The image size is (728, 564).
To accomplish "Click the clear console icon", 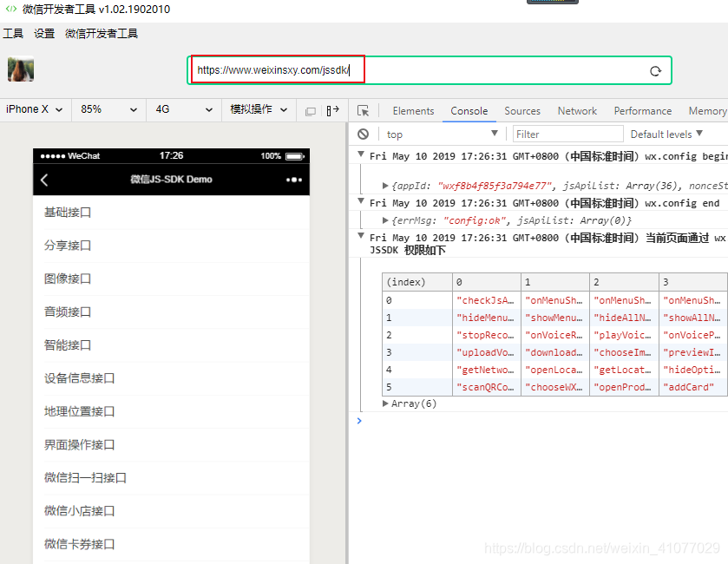I will click(363, 134).
